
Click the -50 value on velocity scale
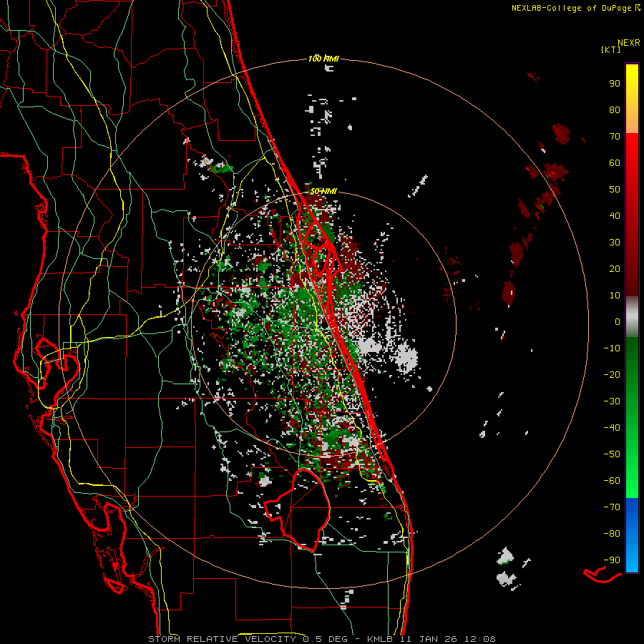(x=612, y=454)
